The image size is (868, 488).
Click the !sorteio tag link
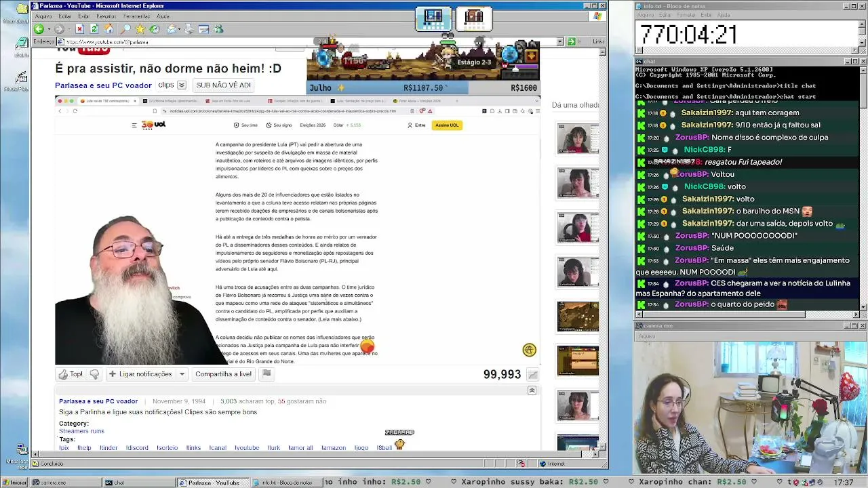click(x=167, y=448)
